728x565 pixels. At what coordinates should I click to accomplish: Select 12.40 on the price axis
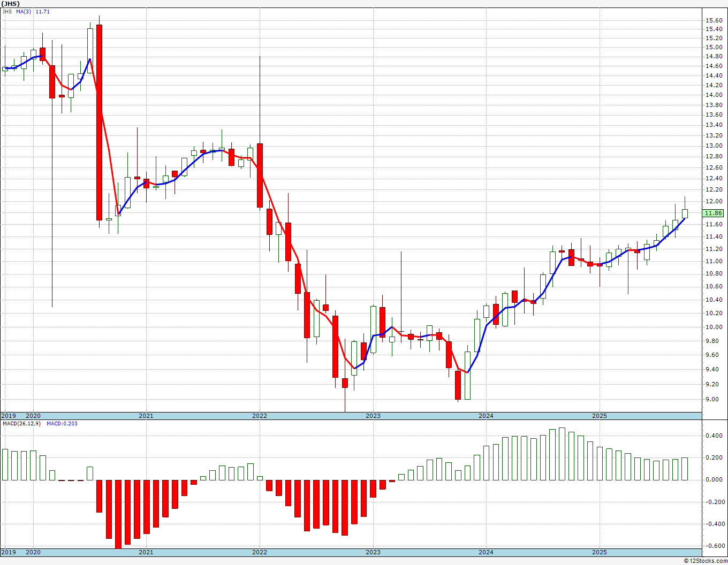[x=714, y=178]
